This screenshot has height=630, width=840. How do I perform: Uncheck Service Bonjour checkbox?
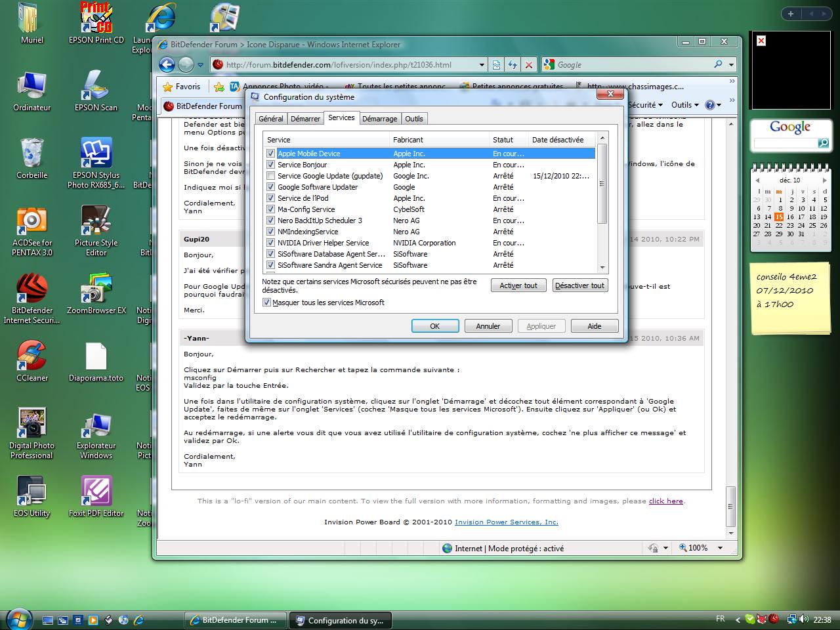(x=270, y=165)
